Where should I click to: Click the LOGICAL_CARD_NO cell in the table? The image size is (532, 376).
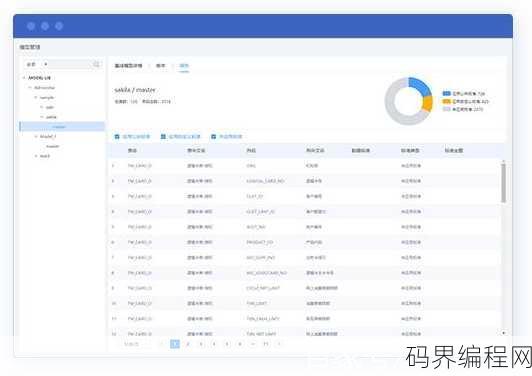265,181
